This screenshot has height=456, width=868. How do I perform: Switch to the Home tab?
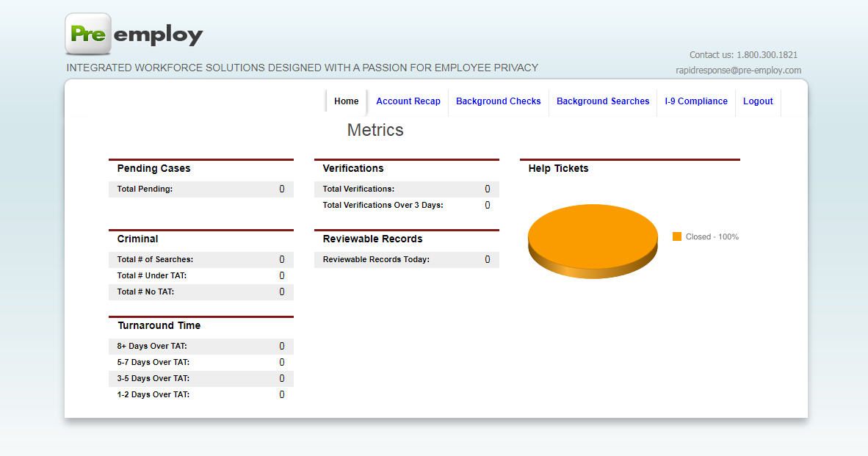pos(346,101)
